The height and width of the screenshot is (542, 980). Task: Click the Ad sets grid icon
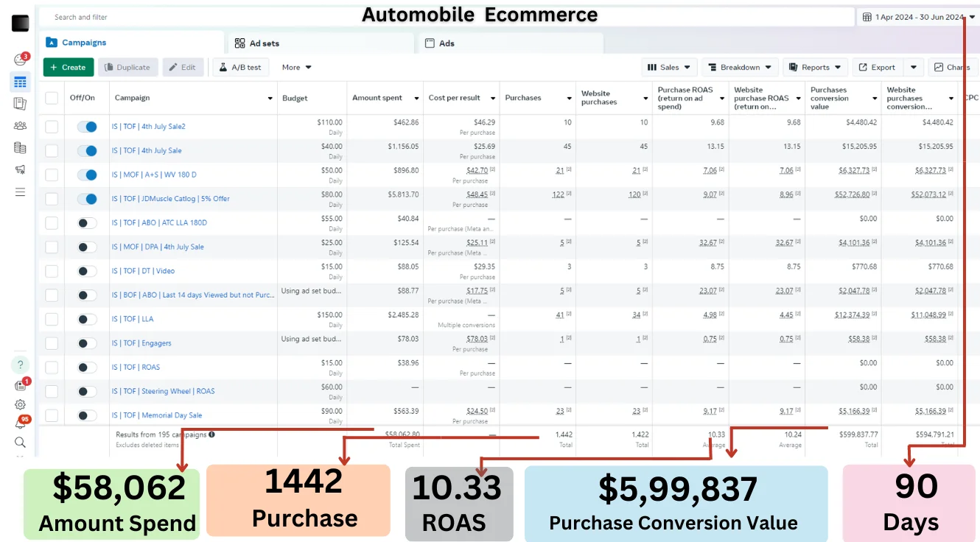240,43
